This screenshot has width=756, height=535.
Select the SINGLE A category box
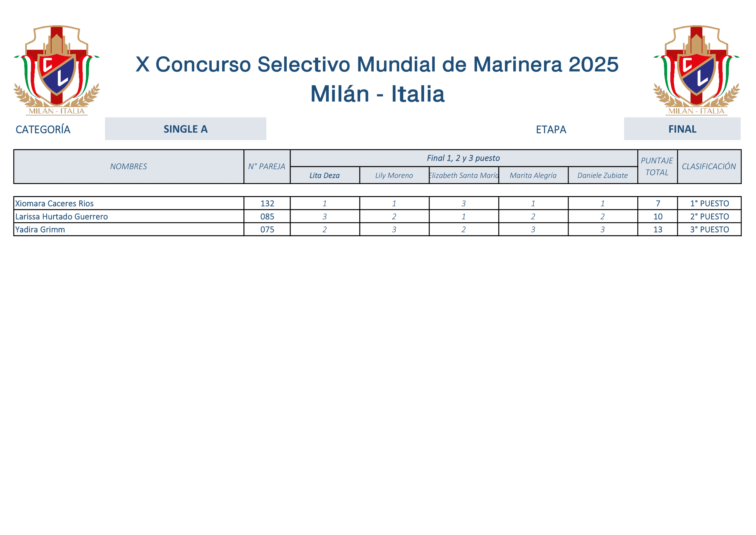pos(186,129)
